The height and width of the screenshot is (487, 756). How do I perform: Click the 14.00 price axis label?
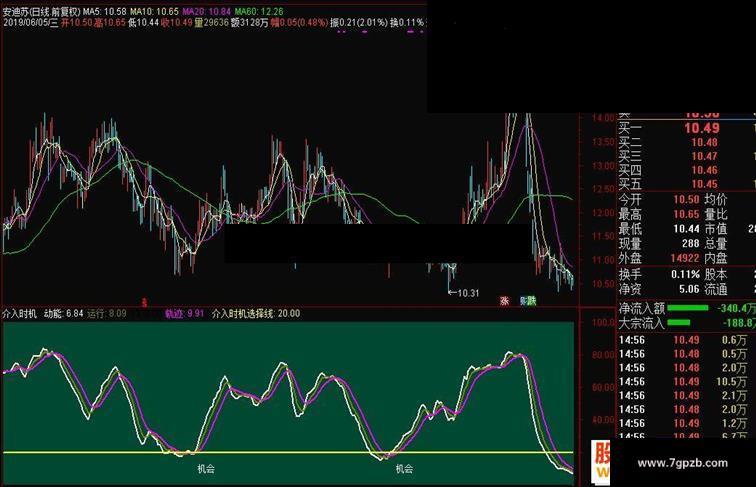(x=603, y=118)
